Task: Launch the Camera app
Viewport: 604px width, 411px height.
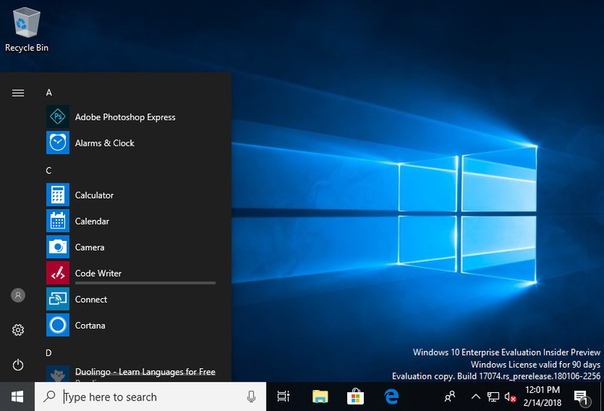Action: tap(89, 247)
